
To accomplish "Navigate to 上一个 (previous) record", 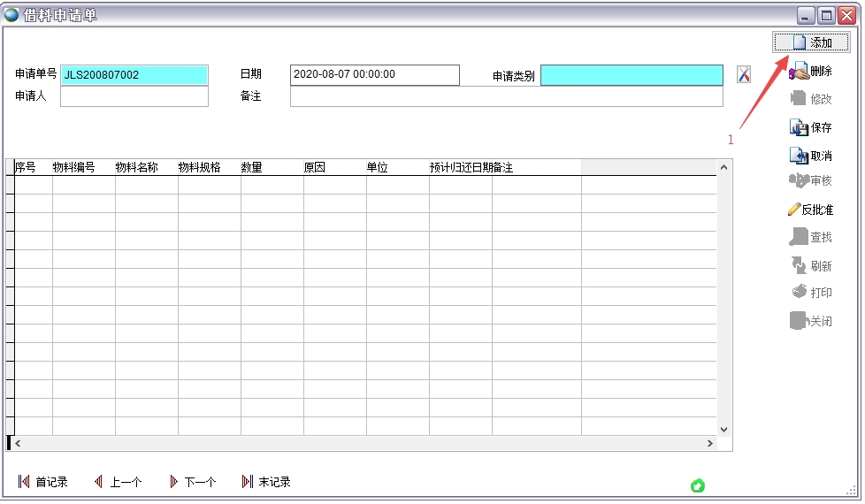I will (x=119, y=482).
